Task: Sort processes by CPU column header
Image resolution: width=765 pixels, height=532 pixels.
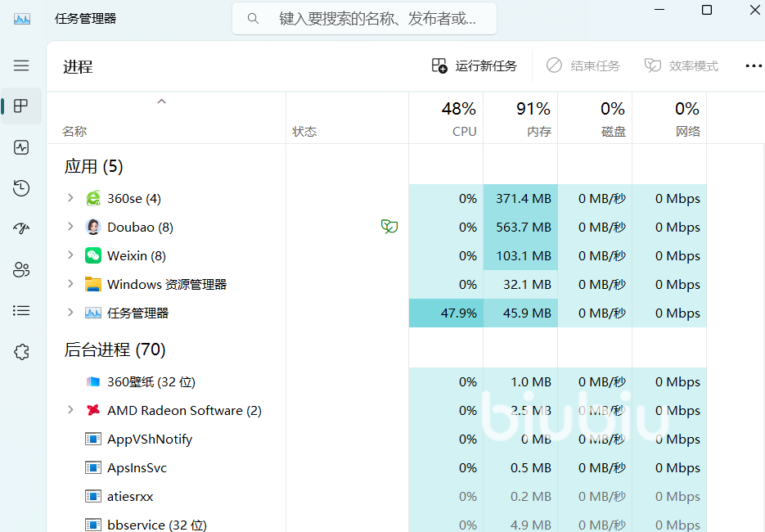Action: tap(446, 118)
